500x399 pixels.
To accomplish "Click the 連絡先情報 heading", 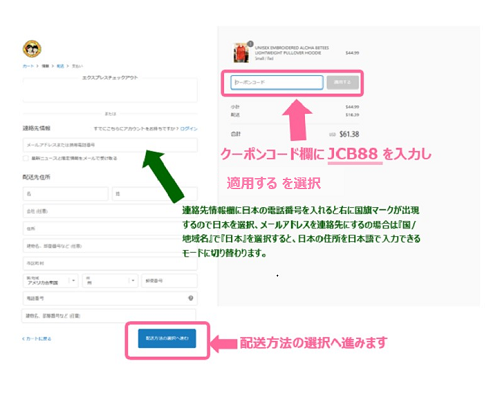I will click(x=36, y=128).
